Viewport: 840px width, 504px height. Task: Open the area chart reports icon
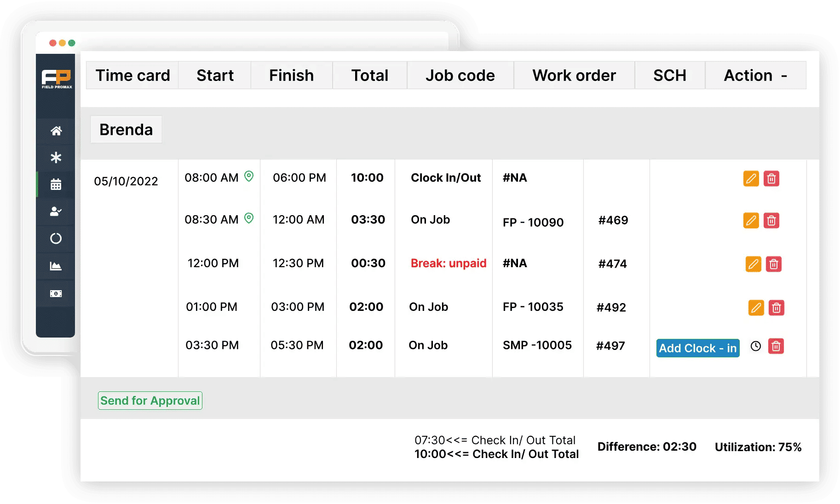(56, 266)
